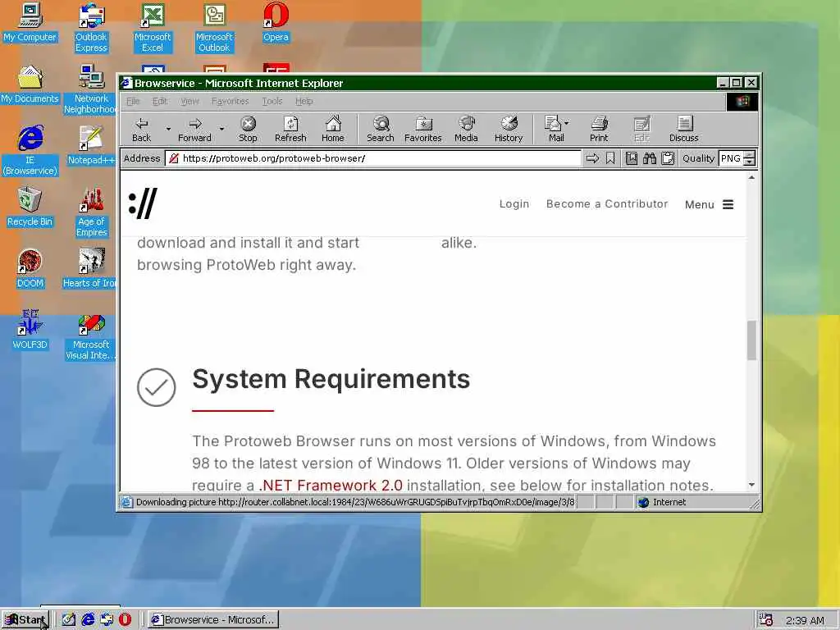
Task: Go back with the Back toolbar button
Action: coord(141,130)
